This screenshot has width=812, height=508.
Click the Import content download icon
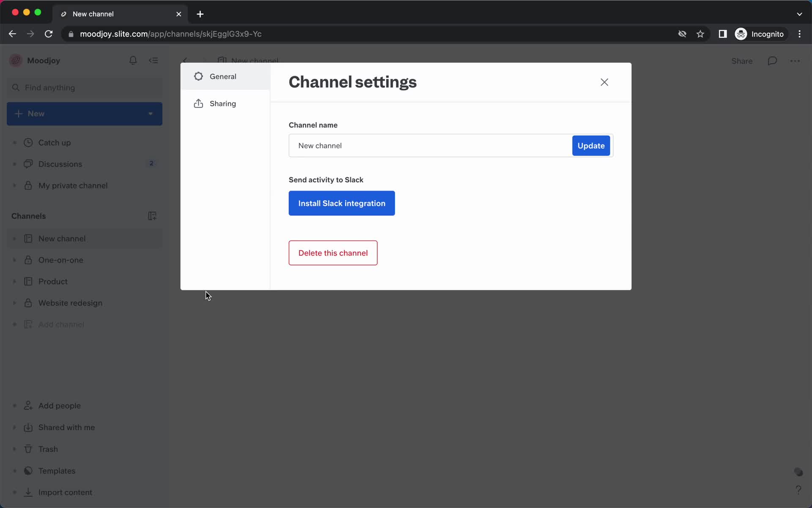click(x=28, y=492)
